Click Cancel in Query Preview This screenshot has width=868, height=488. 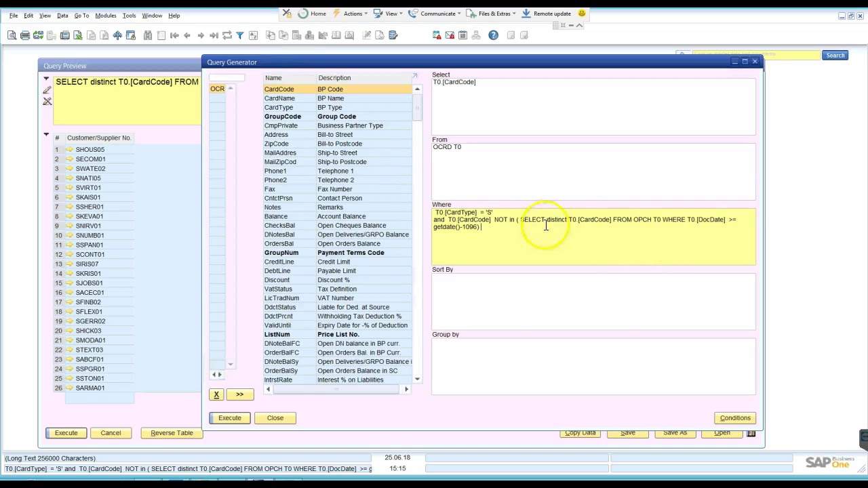pos(111,433)
